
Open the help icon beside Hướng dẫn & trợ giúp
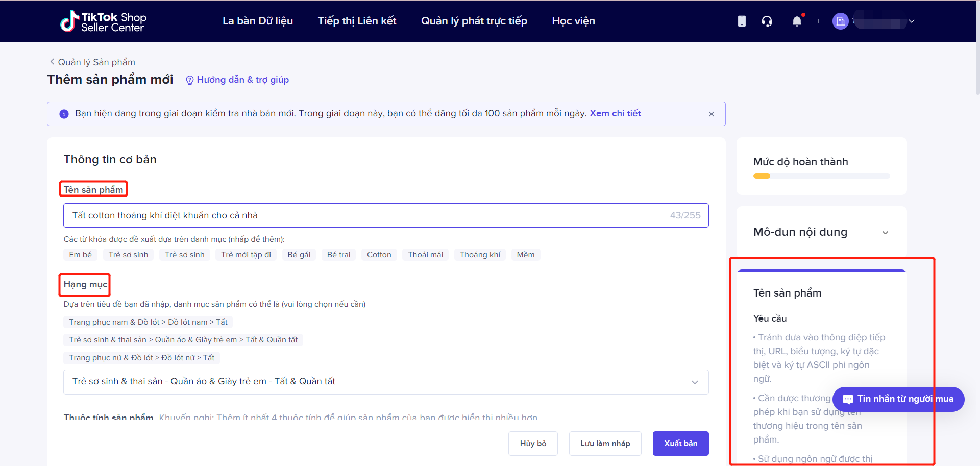tap(189, 80)
